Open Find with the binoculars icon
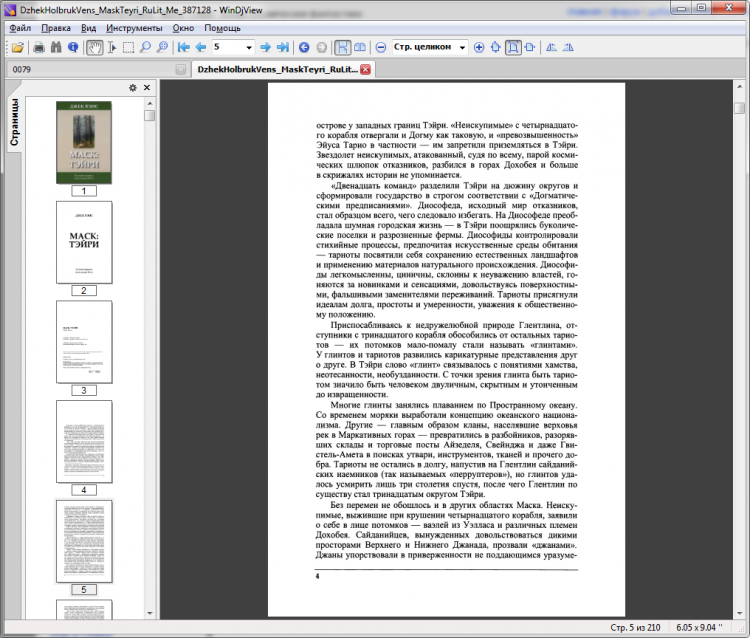 point(57,47)
